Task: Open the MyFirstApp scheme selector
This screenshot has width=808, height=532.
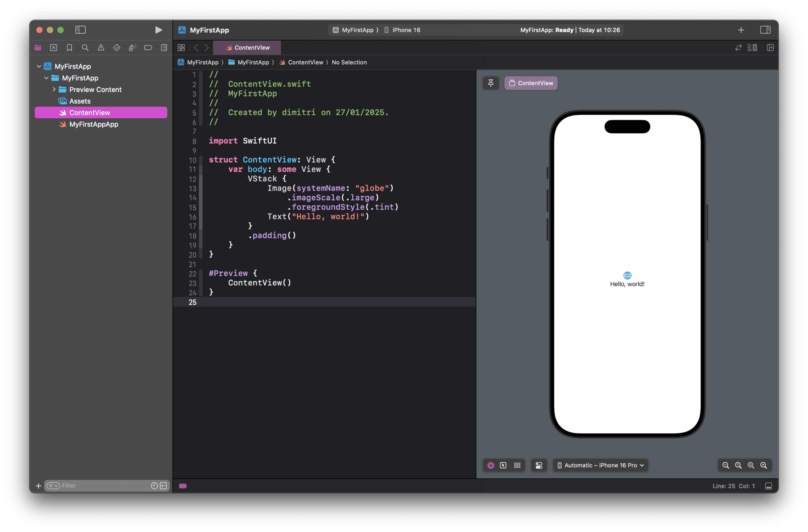Action: (x=353, y=30)
